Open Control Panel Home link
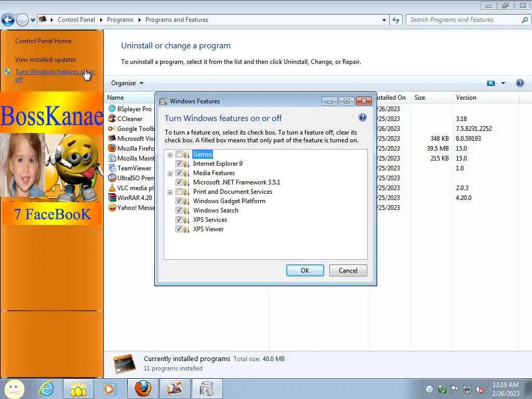The width and height of the screenshot is (532, 399). [x=43, y=41]
